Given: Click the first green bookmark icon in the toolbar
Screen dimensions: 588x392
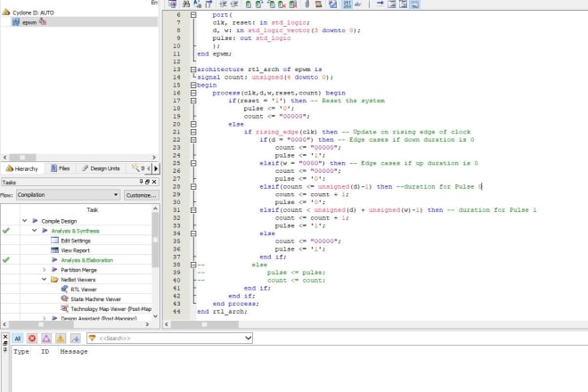Looking at the screenshot, I should point(249,4).
